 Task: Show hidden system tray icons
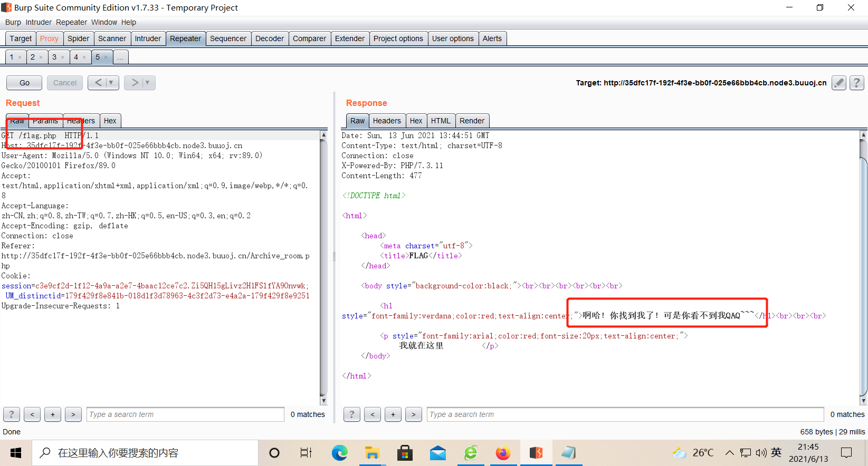point(729,453)
